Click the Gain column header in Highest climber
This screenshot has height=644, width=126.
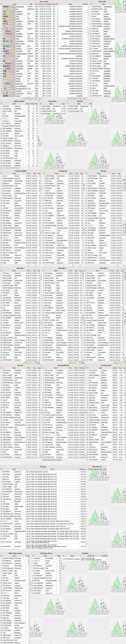point(36,104)
